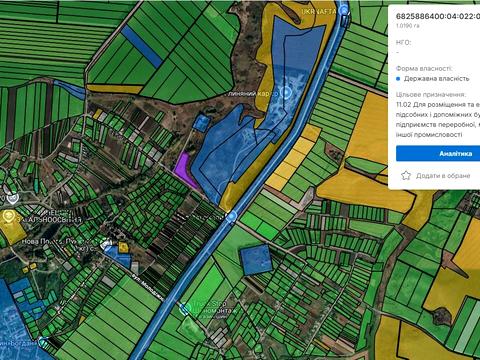Viewport: 480px width, 360px height.
Task: Click the Truck Stop map marker pin
Action: [x=184, y=308]
